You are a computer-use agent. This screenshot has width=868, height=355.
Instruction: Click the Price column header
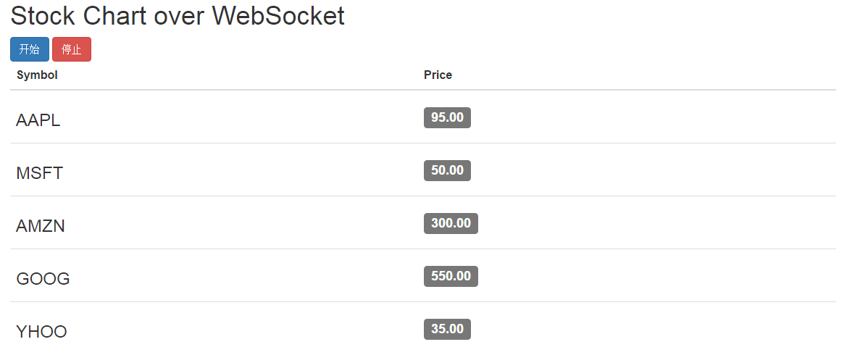(438, 75)
